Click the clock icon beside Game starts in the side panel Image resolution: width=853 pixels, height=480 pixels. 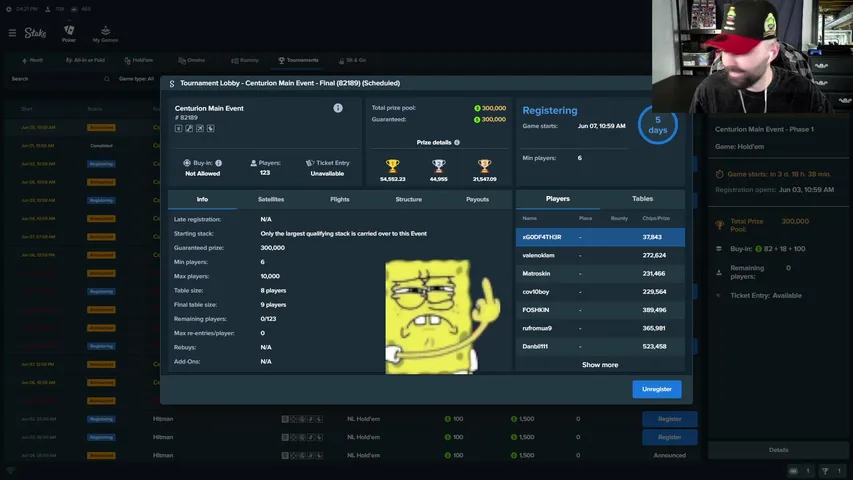pyautogui.click(x=719, y=174)
